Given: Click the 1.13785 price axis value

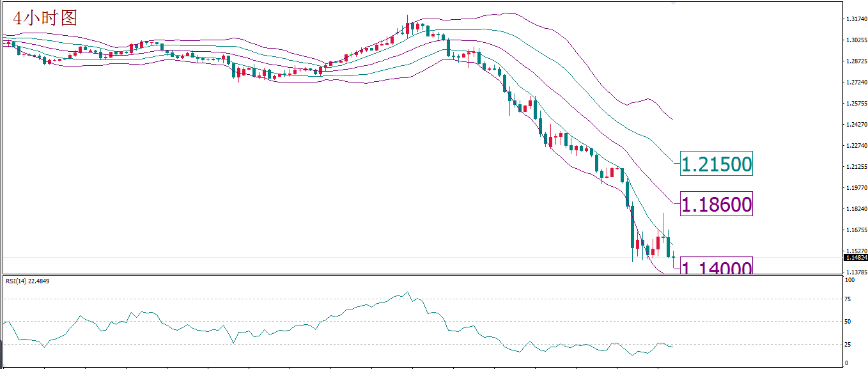Looking at the screenshot, I should [856, 272].
